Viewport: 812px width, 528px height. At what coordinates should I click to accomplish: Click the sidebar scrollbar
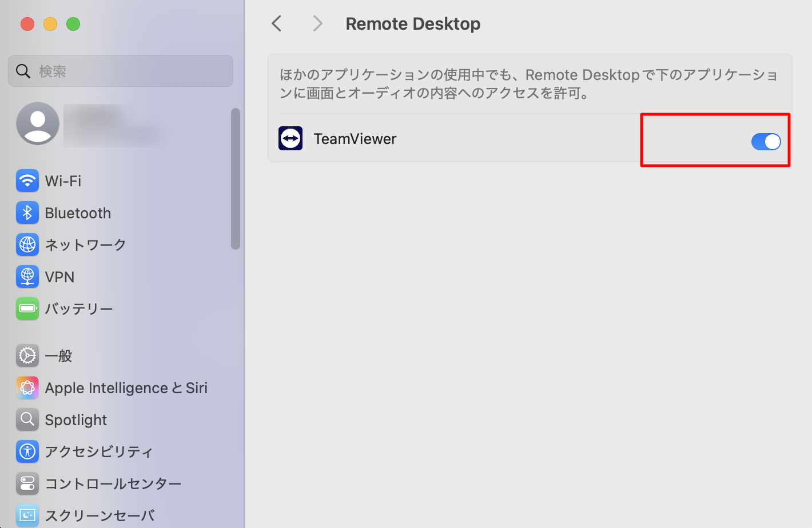point(235,178)
